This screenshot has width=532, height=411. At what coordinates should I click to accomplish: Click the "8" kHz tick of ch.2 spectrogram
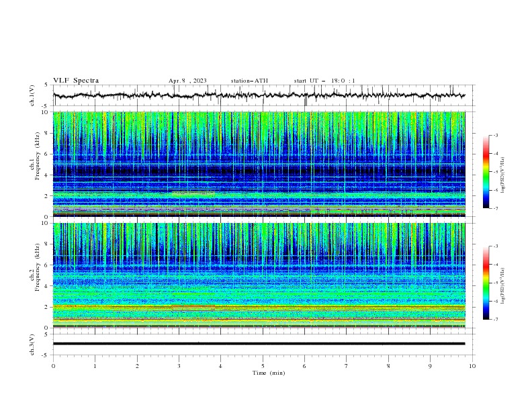tap(48, 244)
